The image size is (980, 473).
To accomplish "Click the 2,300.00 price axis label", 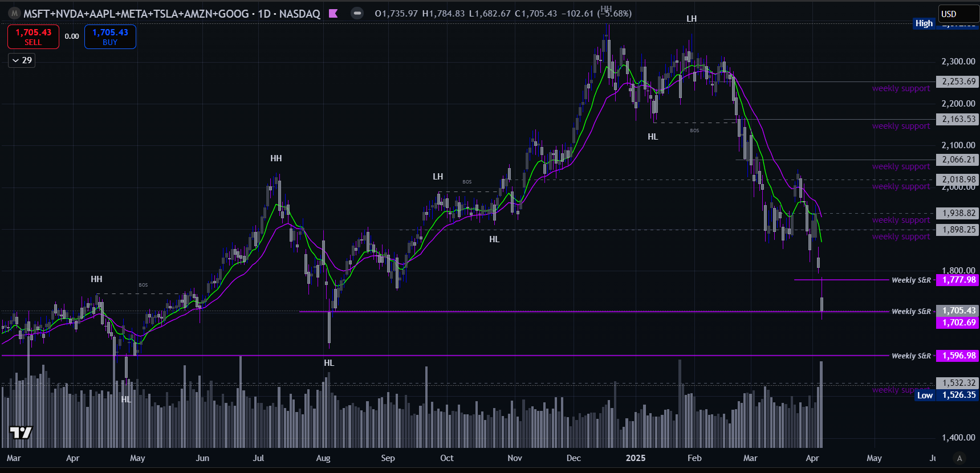I will pyautogui.click(x=958, y=62).
